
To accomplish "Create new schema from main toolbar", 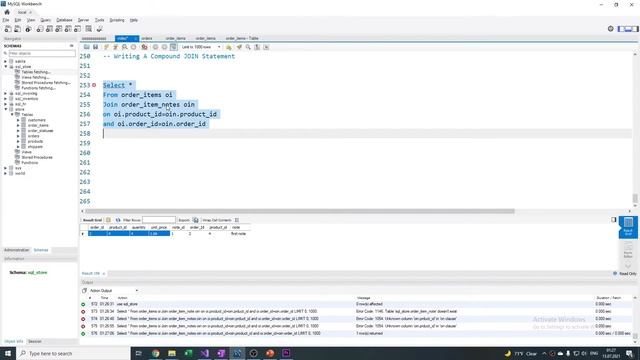I will click(40, 29).
